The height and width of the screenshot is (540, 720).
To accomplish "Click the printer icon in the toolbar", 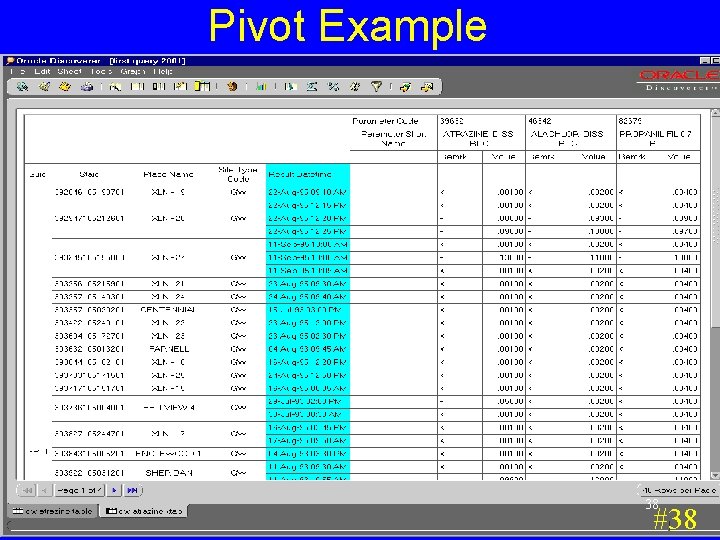I will pyautogui.click(x=86, y=86).
